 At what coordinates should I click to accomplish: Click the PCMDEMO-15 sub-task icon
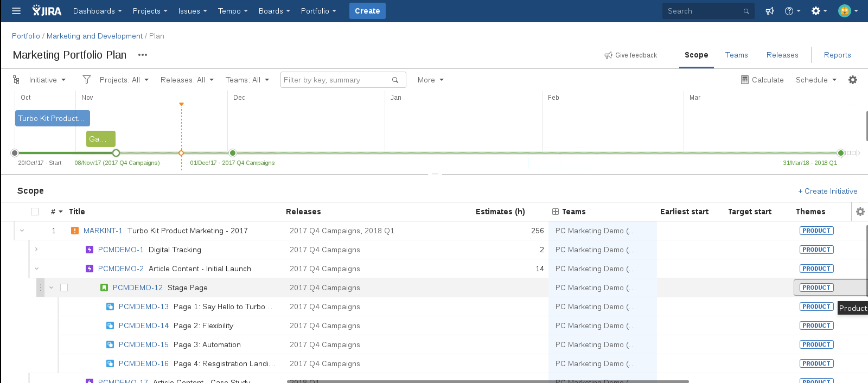(110, 344)
